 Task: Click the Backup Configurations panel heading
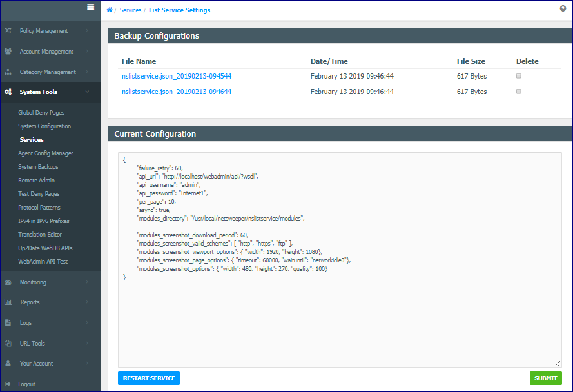coord(157,36)
